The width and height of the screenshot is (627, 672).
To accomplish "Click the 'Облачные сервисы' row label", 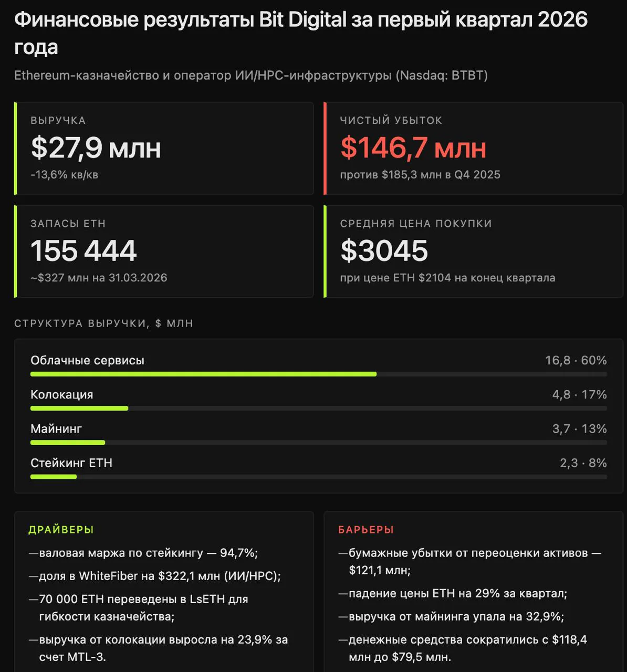I will pyautogui.click(x=87, y=361).
